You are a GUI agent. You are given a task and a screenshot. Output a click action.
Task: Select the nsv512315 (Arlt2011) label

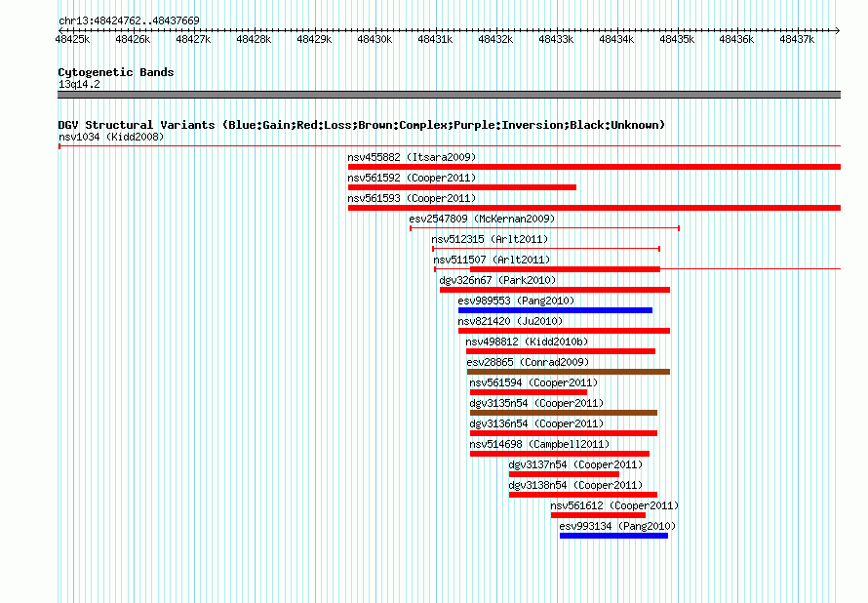490,239
